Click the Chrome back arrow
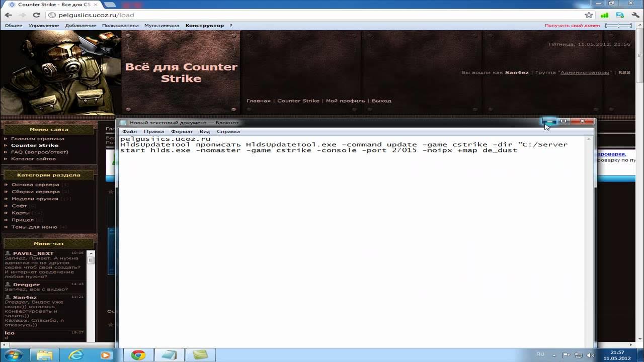 click(8, 15)
